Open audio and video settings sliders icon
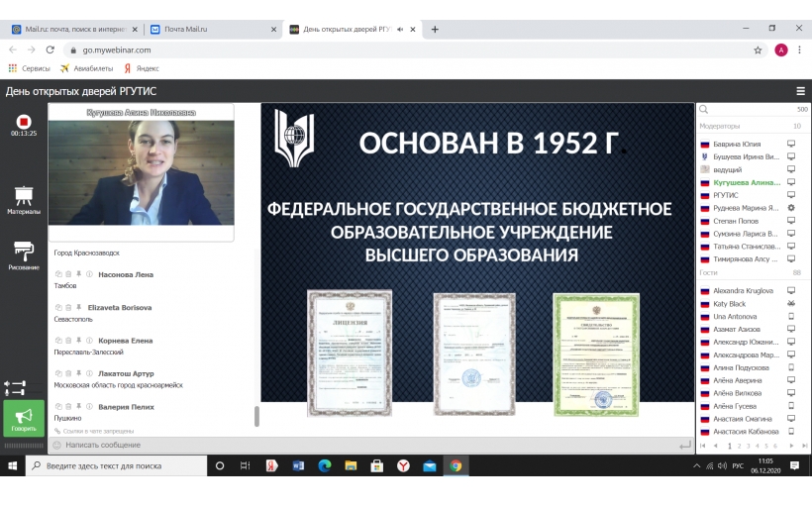Screen dimensions: 812x507 click(x=15, y=388)
